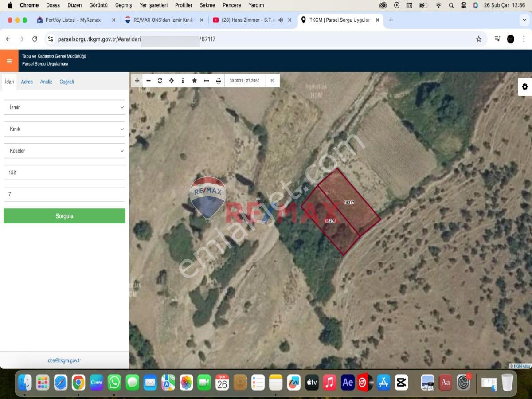Click the locate crosshair icon in map toolbar
The height and width of the screenshot is (399, 532).
pos(172,81)
